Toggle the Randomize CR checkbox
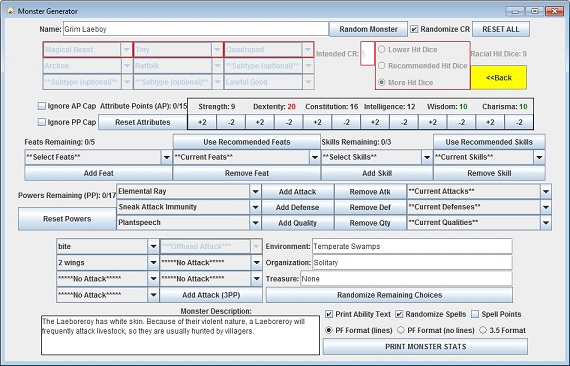570x366 pixels. pos(414,29)
